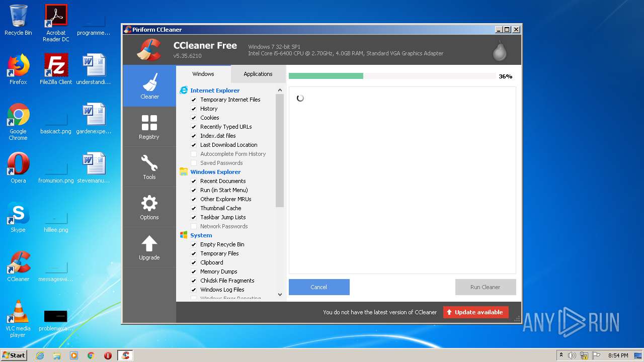Open the Windows Start menu
The height and width of the screenshot is (362, 644).
pyautogui.click(x=14, y=355)
